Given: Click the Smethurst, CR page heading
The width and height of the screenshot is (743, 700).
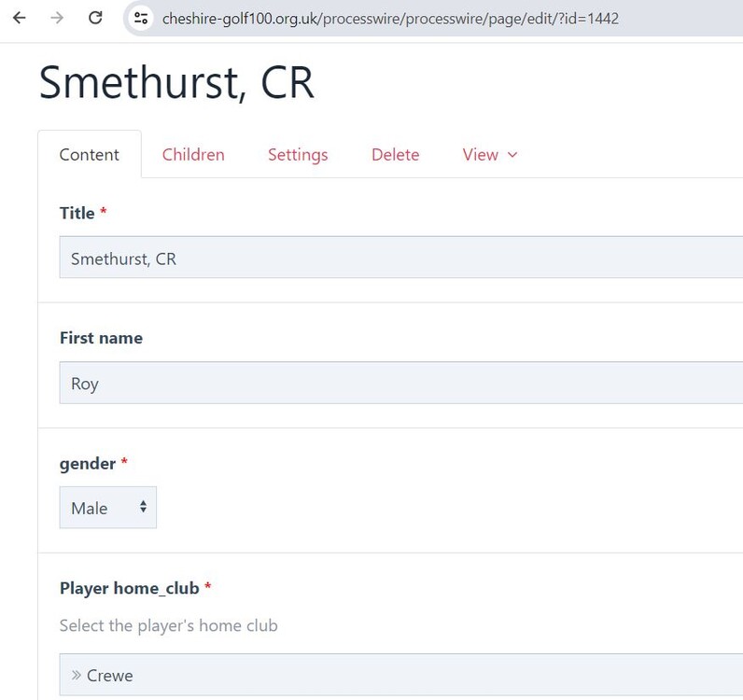Looking at the screenshot, I should 176,82.
